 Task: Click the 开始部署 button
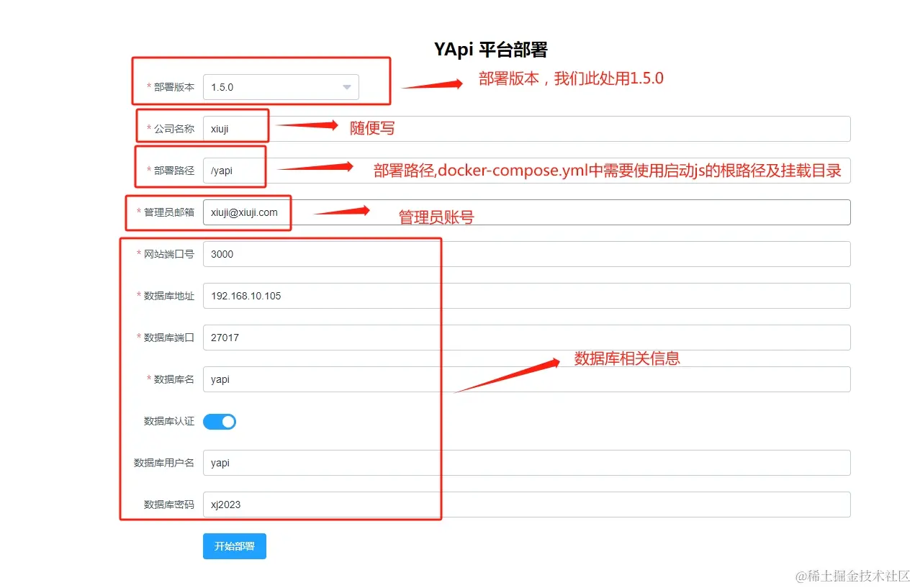(x=235, y=546)
